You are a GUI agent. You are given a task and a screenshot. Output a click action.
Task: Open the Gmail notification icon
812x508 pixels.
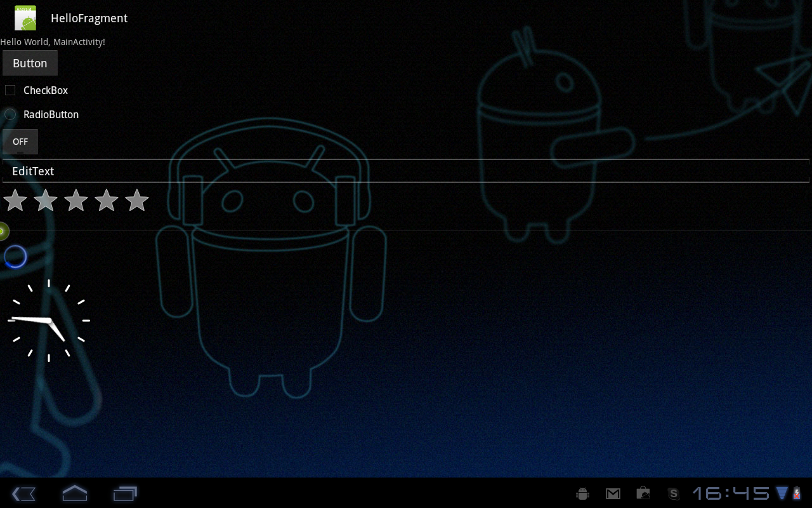[613, 493]
